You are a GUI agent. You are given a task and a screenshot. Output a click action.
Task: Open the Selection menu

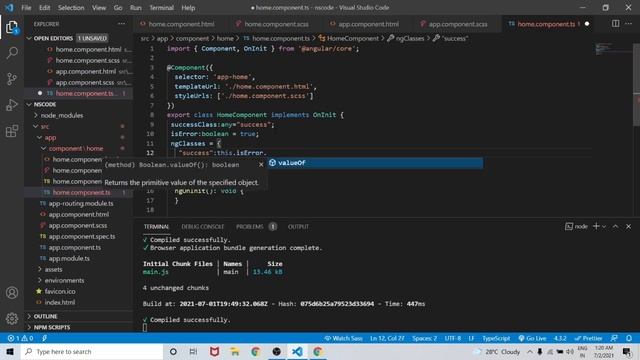coord(71,8)
